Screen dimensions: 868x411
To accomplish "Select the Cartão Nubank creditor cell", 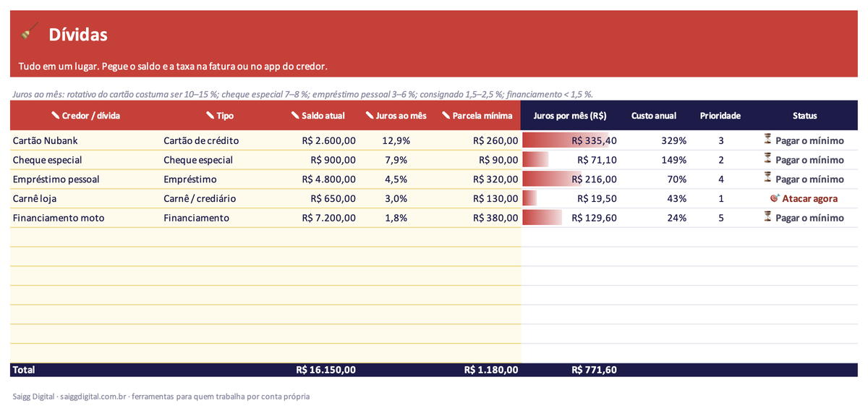I will [x=85, y=140].
